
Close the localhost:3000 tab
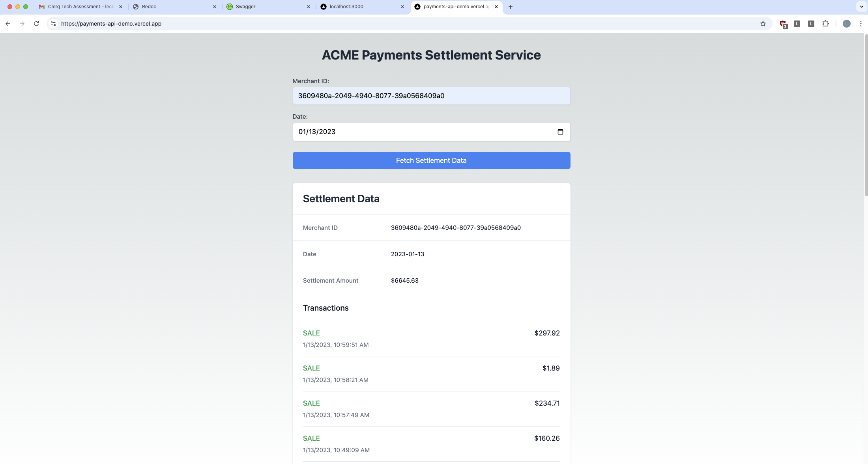tap(402, 7)
